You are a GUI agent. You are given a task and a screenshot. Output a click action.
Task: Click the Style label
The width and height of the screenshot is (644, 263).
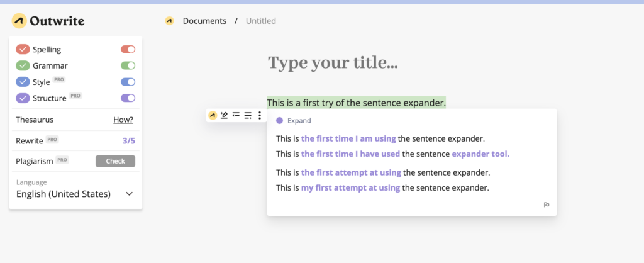[41, 82]
